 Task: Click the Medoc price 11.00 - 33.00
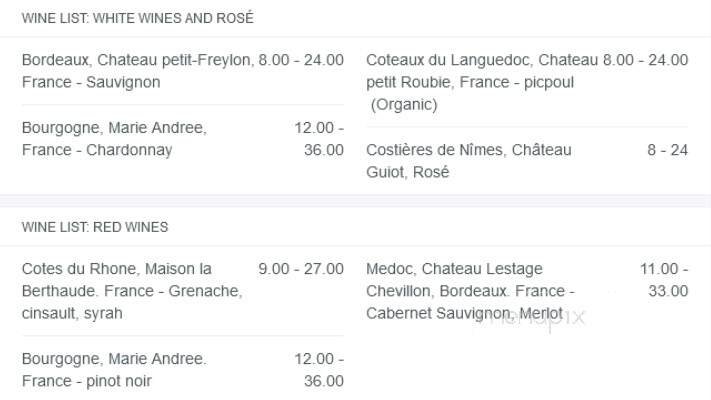pyautogui.click(x=664, y=280)
